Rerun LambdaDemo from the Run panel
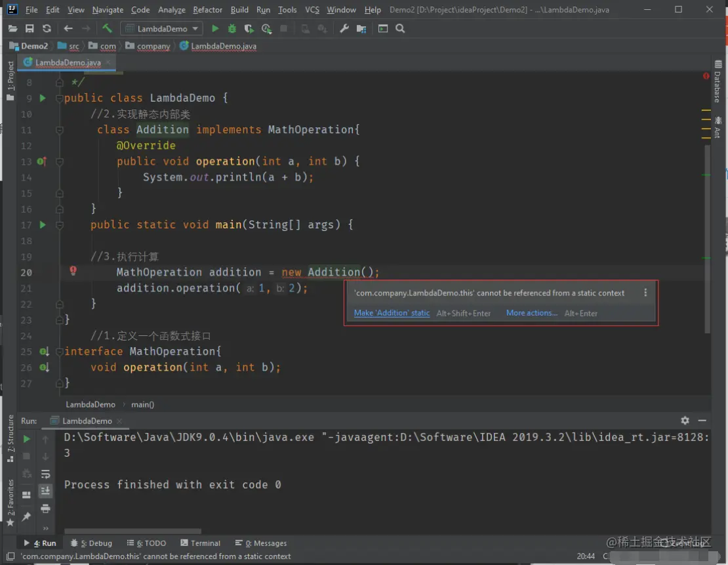 click(x=26, y=439)
